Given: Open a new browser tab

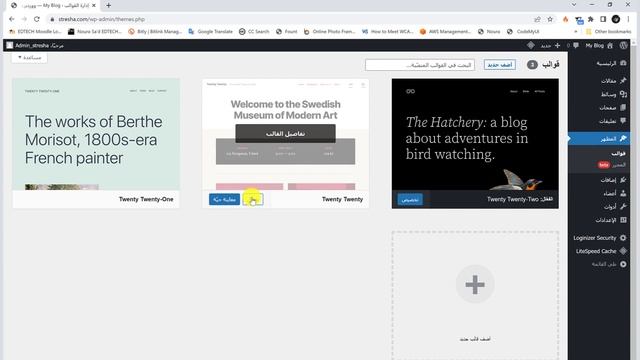Looking at the screenshot, I should point(108,5).
